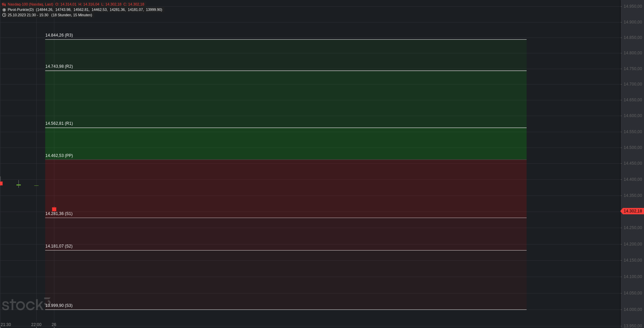Select the 14.562,81 (R1) pivot line label
This screenshot has height=328, width=644.
pyautogui.click(x=59, y=123)
